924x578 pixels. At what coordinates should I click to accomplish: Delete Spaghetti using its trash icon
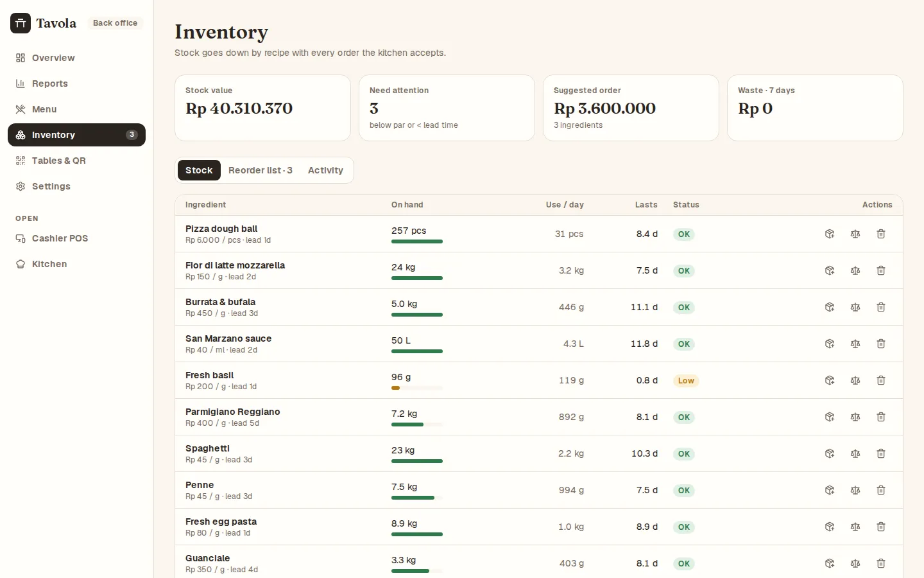[881, 453]
